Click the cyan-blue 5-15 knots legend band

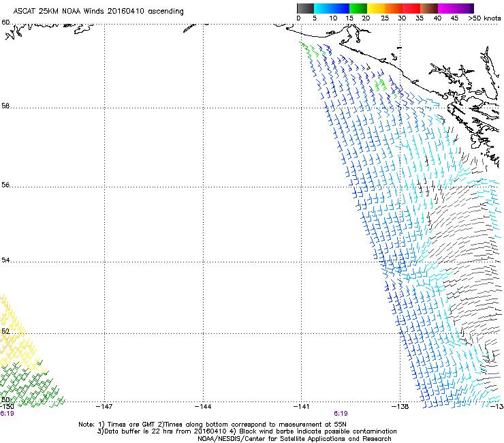tap(332, 8)
